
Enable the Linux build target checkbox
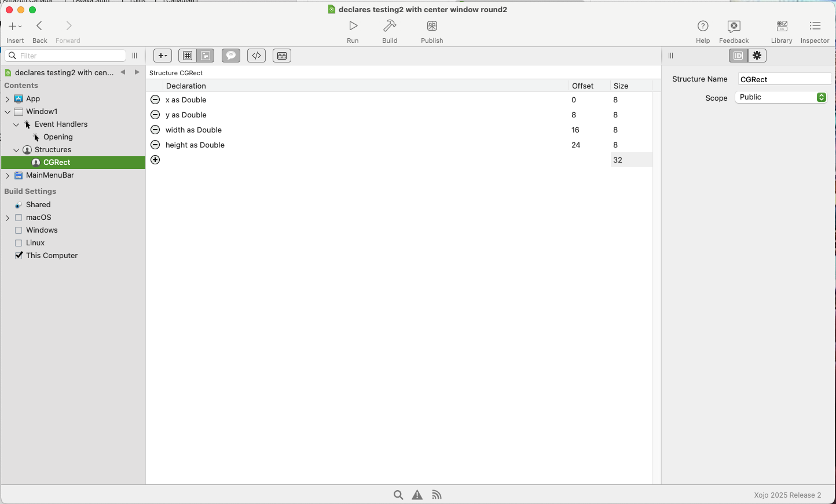(x=19, y=243)
